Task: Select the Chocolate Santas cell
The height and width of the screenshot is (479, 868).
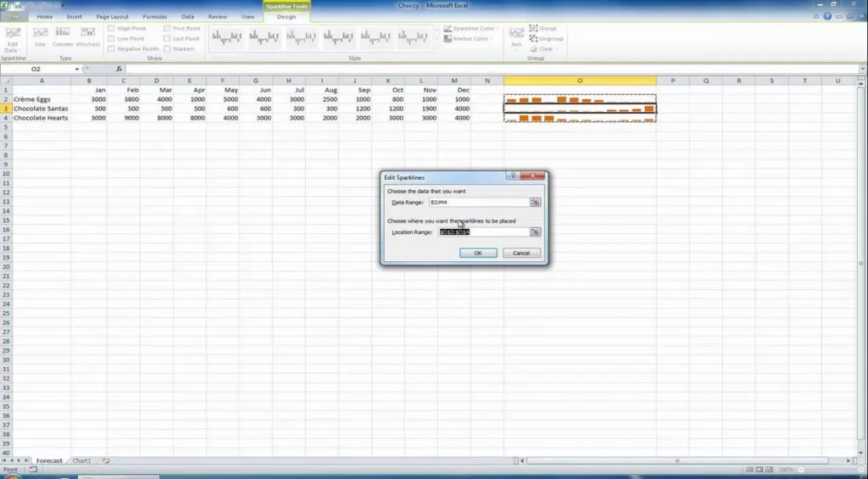Action: (42, 109)
